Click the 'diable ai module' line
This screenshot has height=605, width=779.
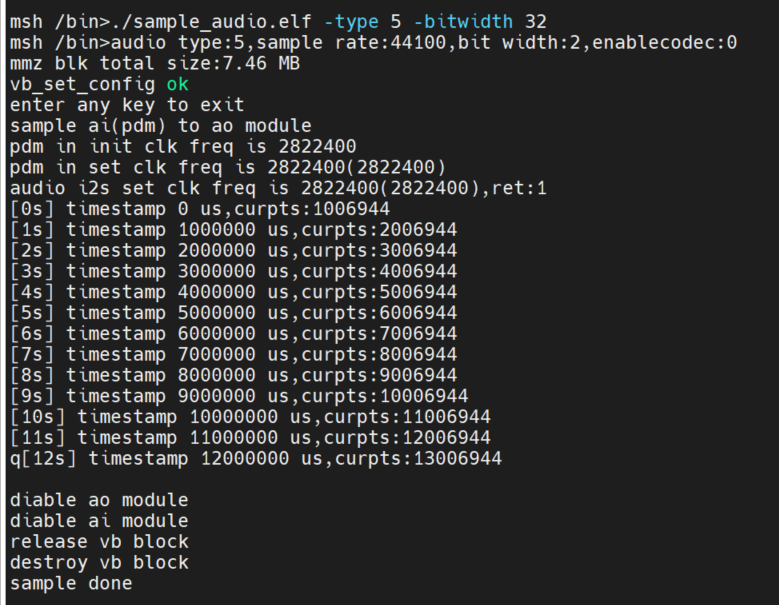(x=99, y=521)
